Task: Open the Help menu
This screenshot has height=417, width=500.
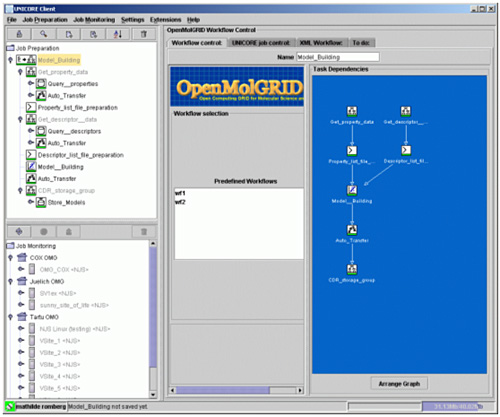Action: click(x=193, y=20)
